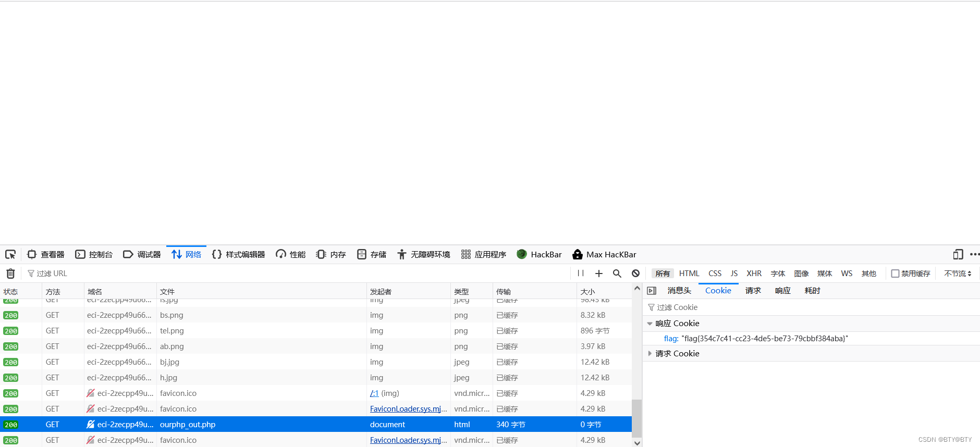Open request blocking icon
The image size is (980, 447).
pos(635,274)
